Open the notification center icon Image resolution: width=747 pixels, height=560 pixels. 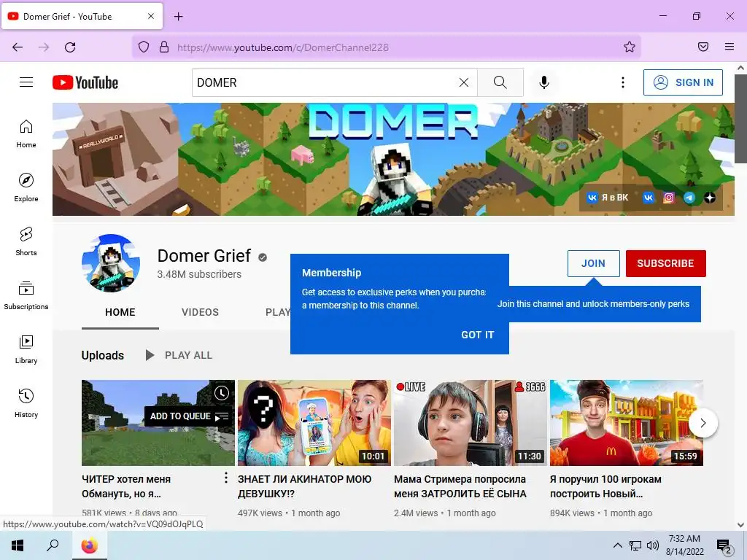(x=724, y=545)
